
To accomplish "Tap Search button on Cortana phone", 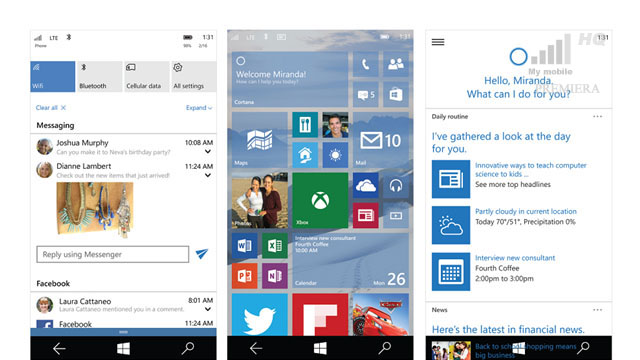I will point(584,348).
